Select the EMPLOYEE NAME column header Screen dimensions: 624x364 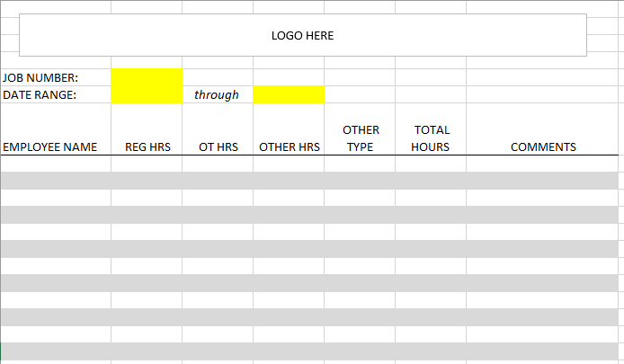56,146
